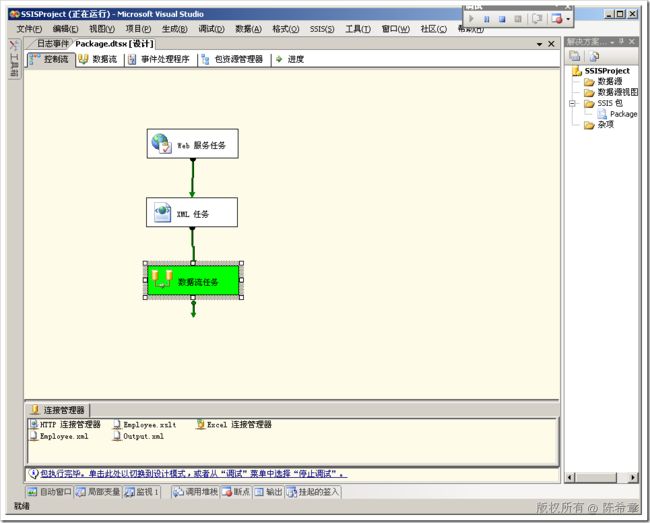Select the Output.xml connection

pos(138,436)
